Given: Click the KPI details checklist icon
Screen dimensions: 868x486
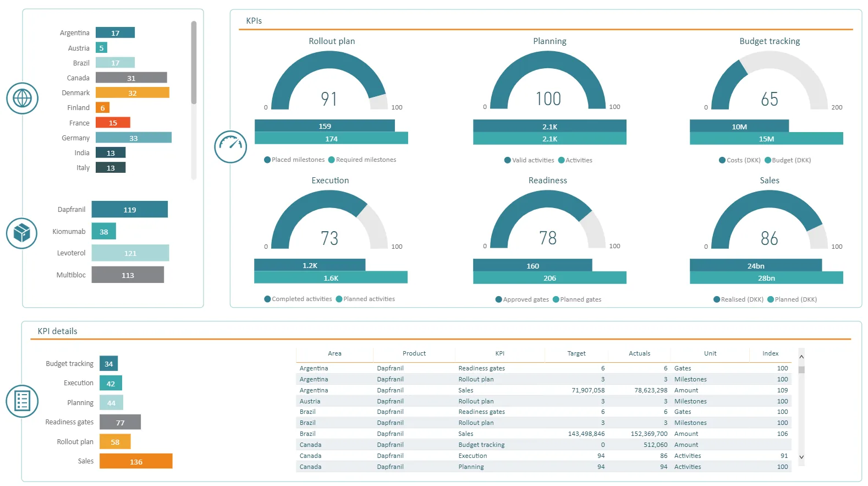Looking at the screenshot, I should click(22, 401).
